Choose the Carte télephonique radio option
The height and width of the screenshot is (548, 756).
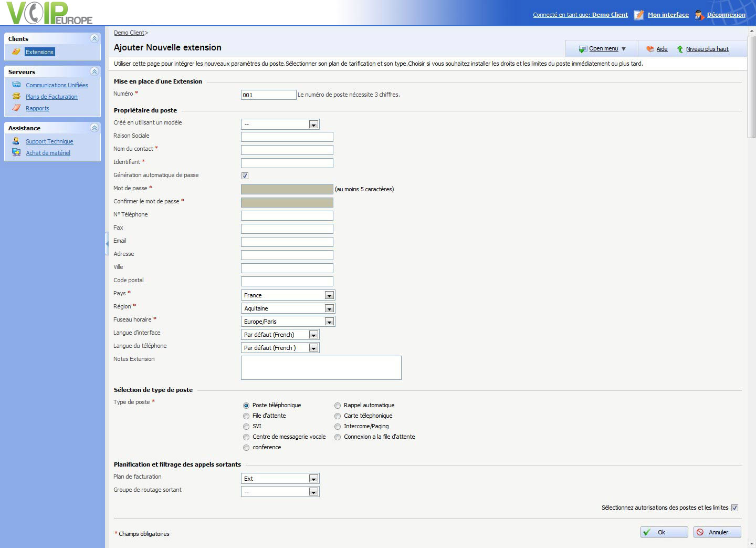coord(338,416)
